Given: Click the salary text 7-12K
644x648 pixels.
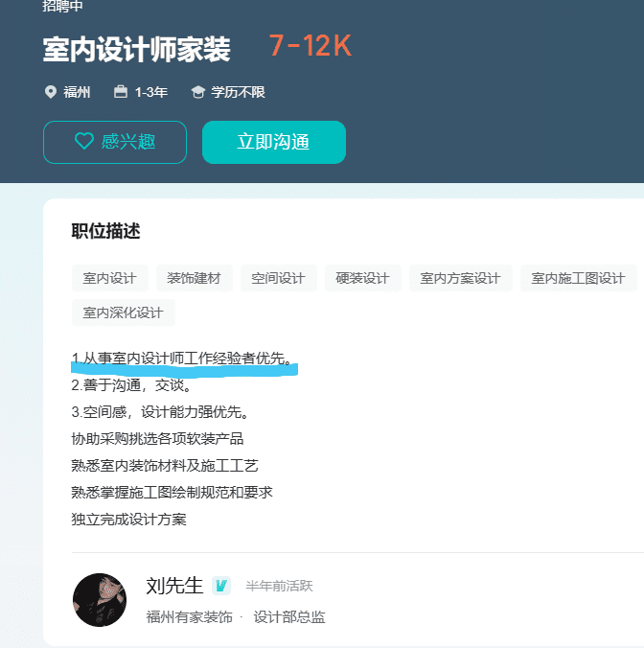Looking at the screenshot, I should click(x=310, y=45).
